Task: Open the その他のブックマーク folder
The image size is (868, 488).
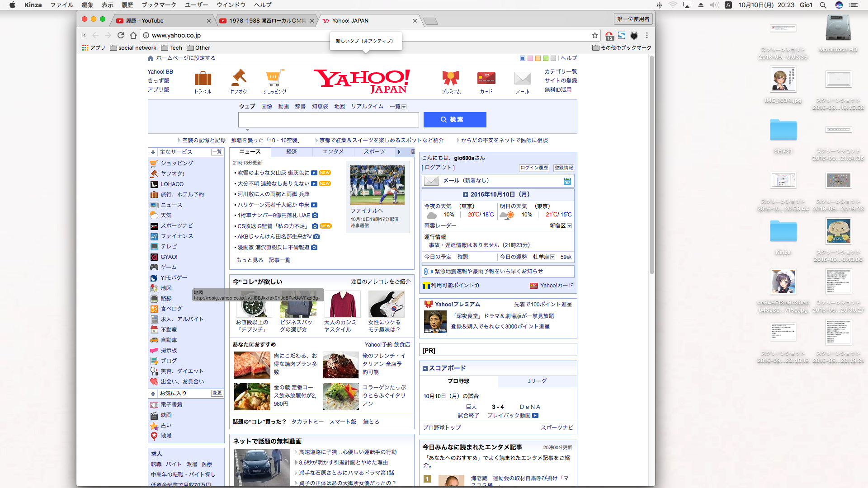Action: point(622,47)
